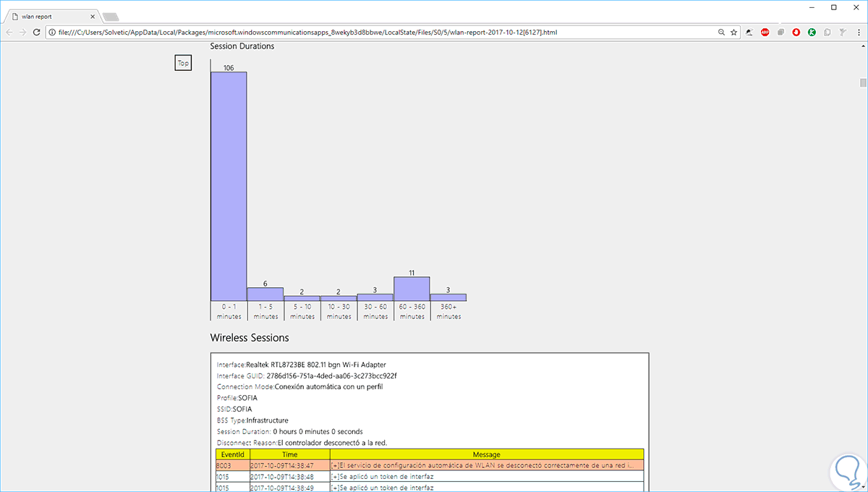Bookmark this page with the star icon
Viewport: 868px width, 492px height.
733,33
